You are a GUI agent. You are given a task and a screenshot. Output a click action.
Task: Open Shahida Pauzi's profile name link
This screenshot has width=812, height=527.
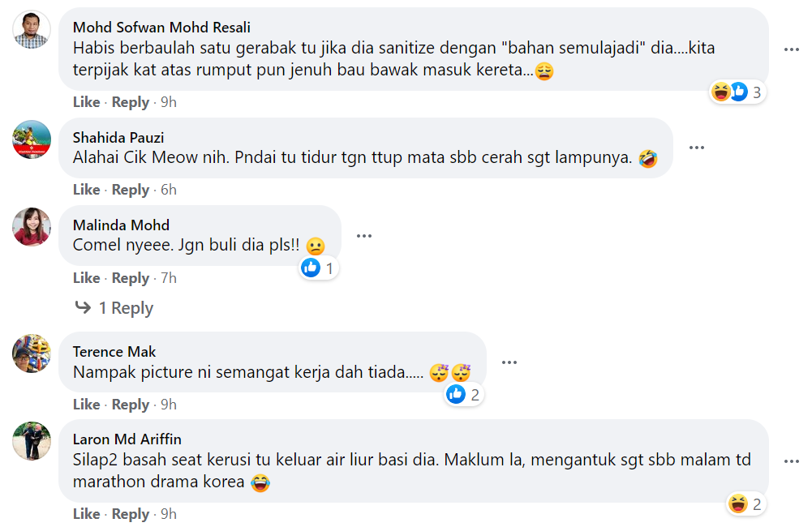pyautogui.click(x=118, y=137)
